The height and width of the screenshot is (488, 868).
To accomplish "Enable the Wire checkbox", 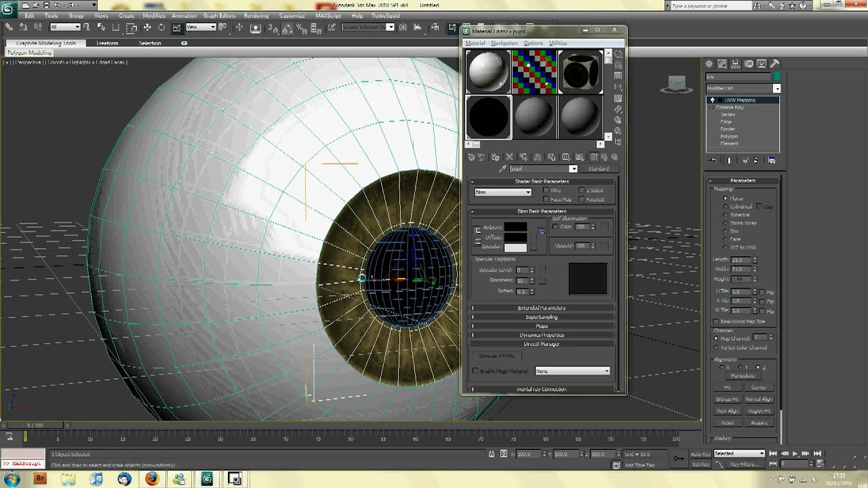I will [547, 190].
